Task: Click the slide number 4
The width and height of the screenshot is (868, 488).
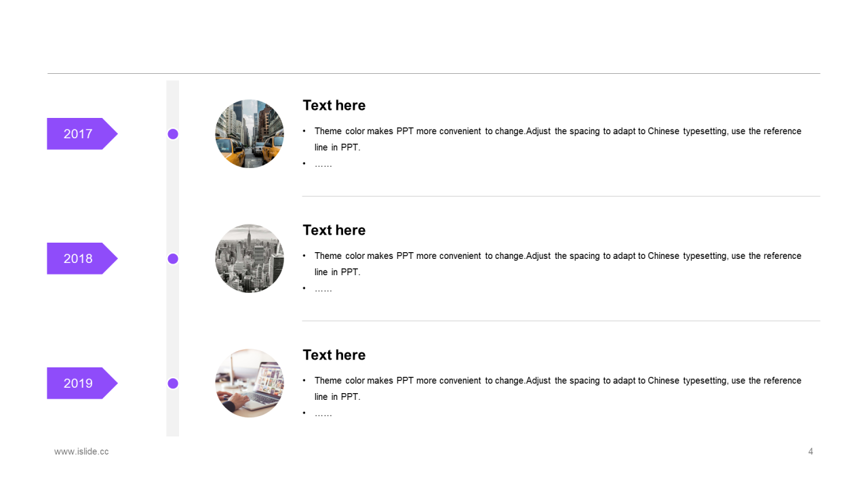Action: pyautogui.click(x=810, y=451)
